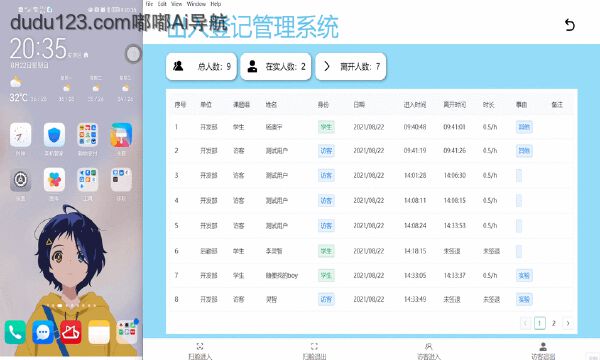Click the total people count (总人数) card
This screenshot has width=600, height=360.
click(201, 67)
